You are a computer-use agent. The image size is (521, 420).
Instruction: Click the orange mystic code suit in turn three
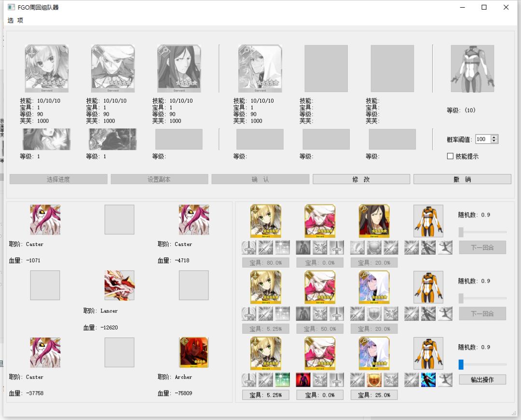coord(428,353)
